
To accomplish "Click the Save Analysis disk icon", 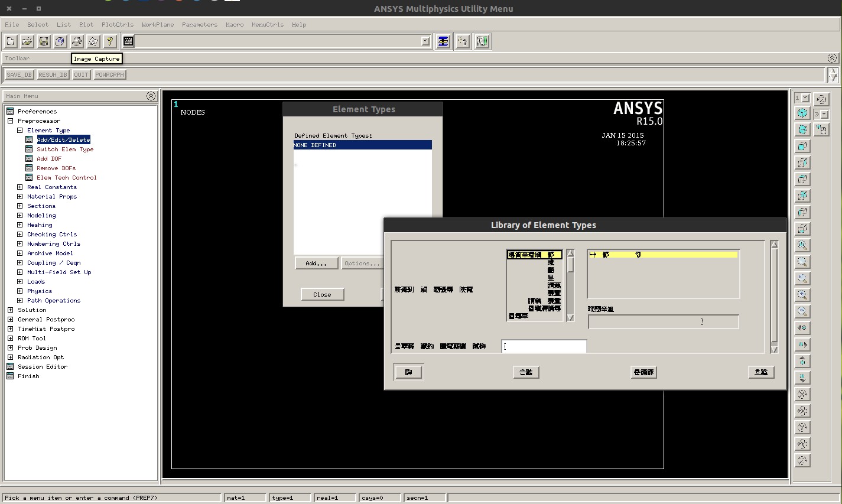I will click(44, 41).
